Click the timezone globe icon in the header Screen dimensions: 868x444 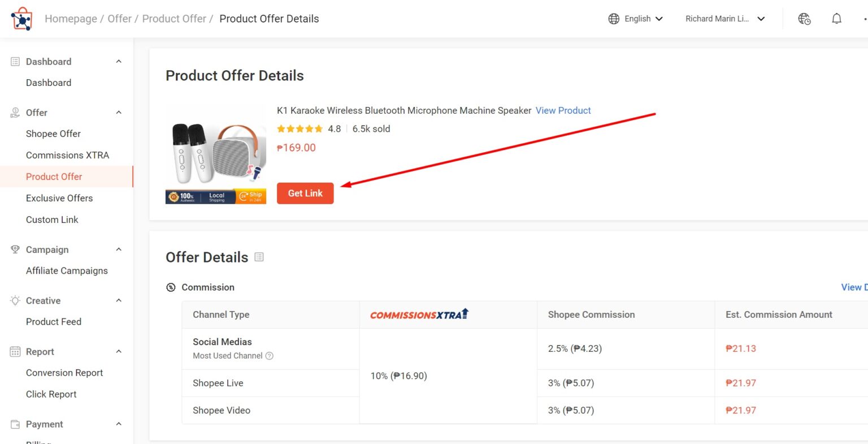pos(804,19)
